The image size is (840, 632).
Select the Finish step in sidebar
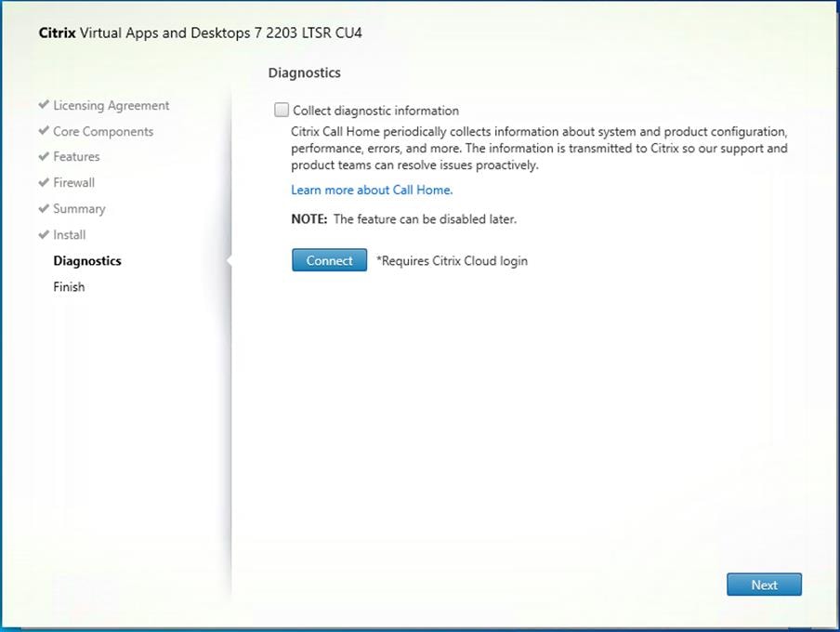69,286
